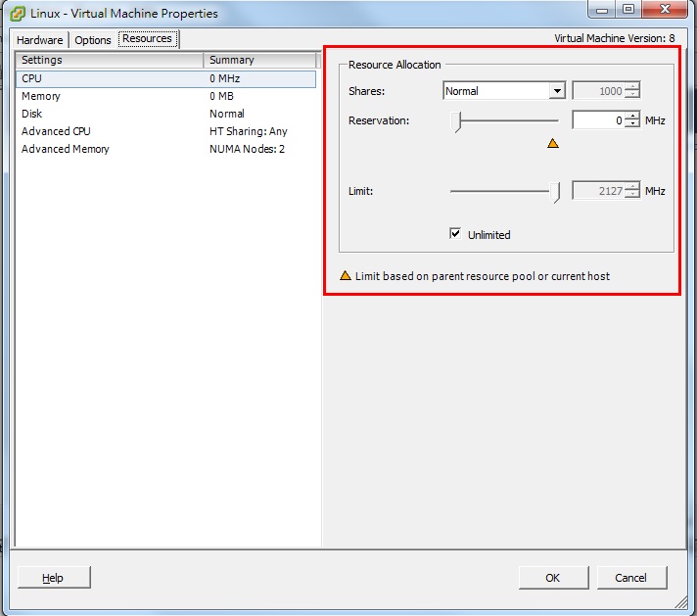Click the VMware icon in title bar
This screenshot has height=616, width=697.
18,14
